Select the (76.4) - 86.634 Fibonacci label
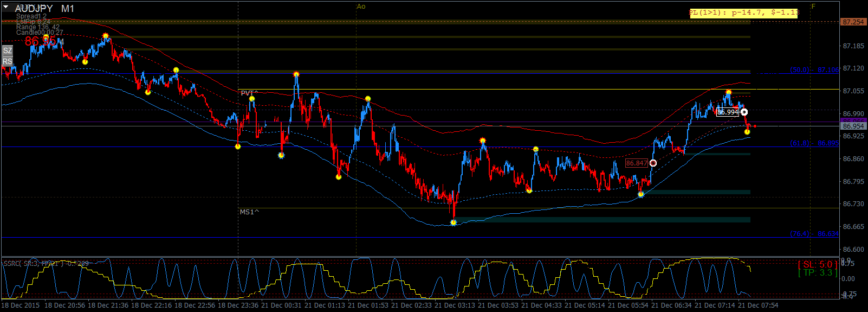 tap(814, 234)
